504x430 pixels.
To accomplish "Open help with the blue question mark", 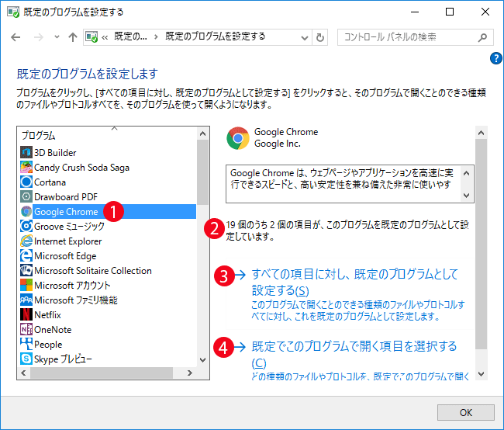I will coord(496,58).
